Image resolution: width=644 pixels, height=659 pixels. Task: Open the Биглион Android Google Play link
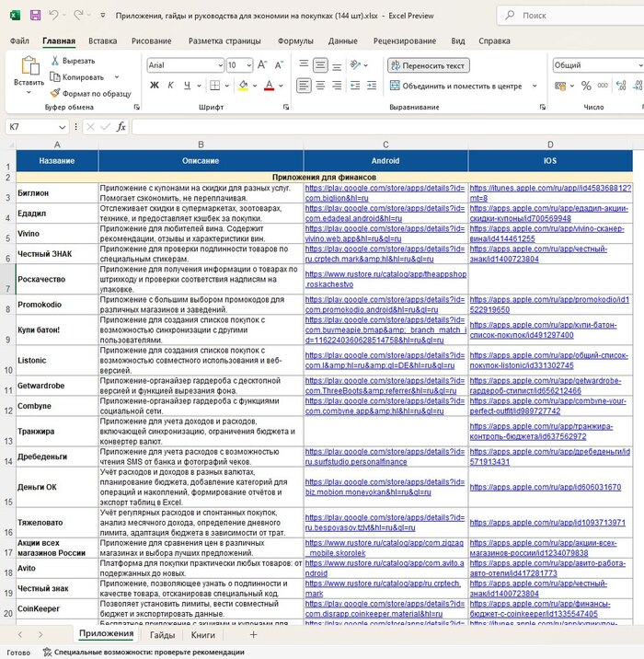[385, 192]
